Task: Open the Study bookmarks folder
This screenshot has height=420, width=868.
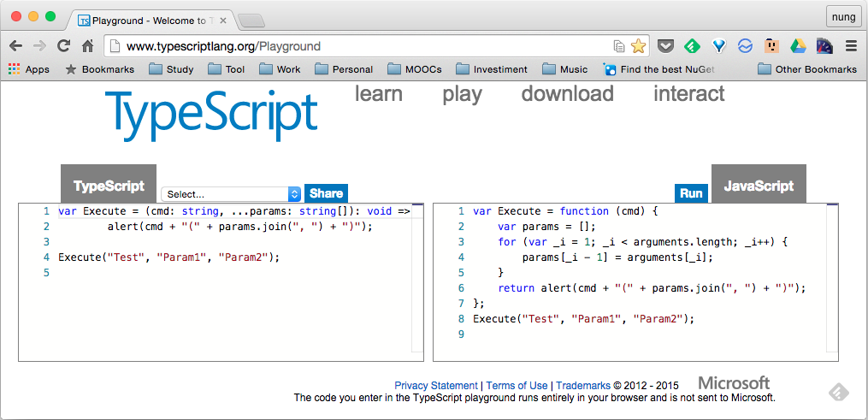Action: point(171,69)
